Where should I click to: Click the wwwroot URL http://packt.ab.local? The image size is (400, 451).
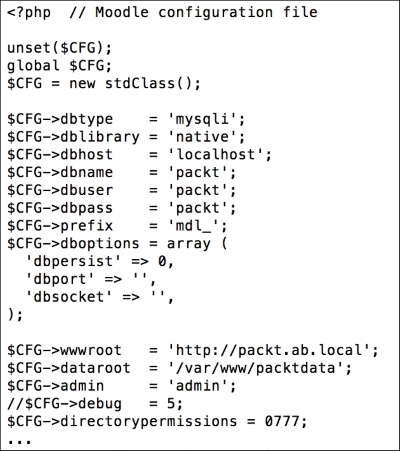[x=269, y=350]
